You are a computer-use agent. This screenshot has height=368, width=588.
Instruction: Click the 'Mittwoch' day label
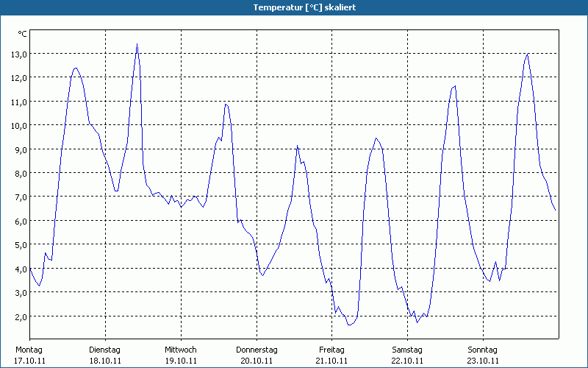180,350
